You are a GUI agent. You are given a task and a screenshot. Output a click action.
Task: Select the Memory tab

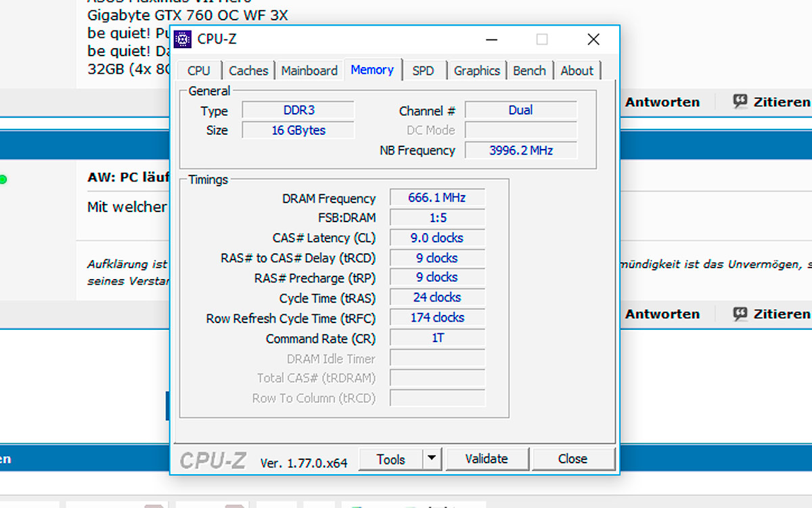coord(372,70)
